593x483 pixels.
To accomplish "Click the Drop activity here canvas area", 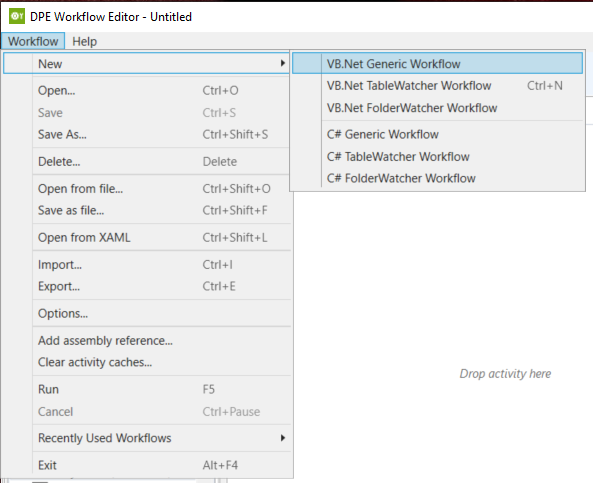I will [x=505, y=374].
